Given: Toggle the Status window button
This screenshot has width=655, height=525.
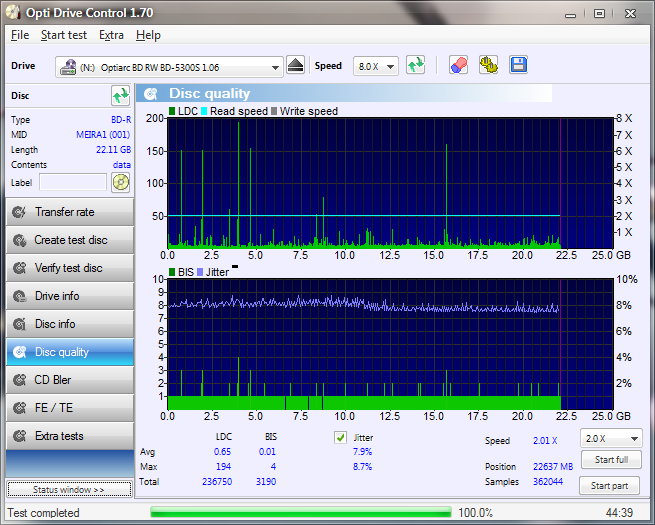Looking at the screenshot, I should click(68, 490).
